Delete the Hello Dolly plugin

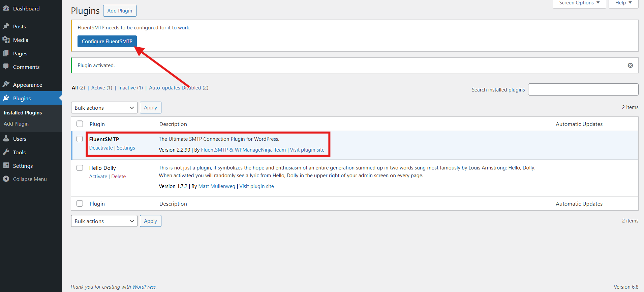click(119, 177)
